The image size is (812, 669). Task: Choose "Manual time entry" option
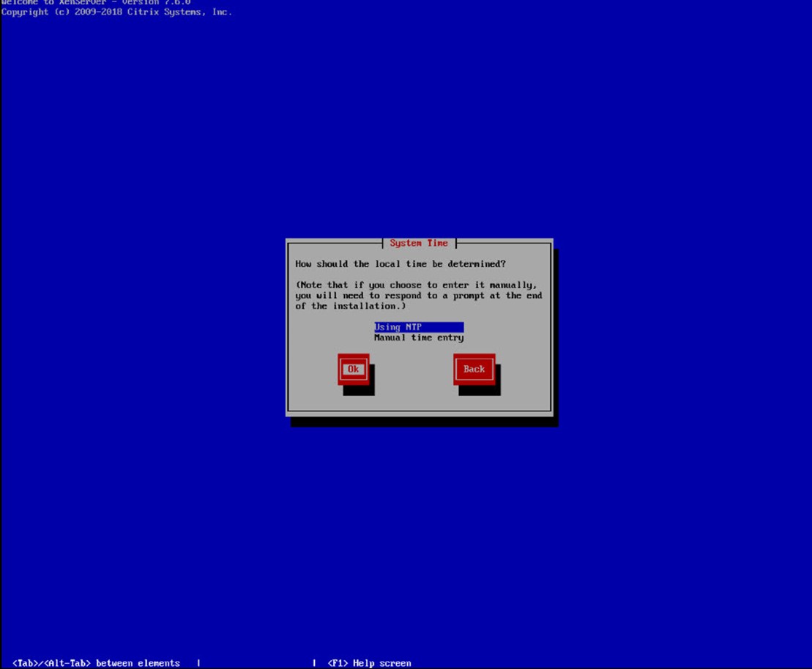(x=419, y=337)
